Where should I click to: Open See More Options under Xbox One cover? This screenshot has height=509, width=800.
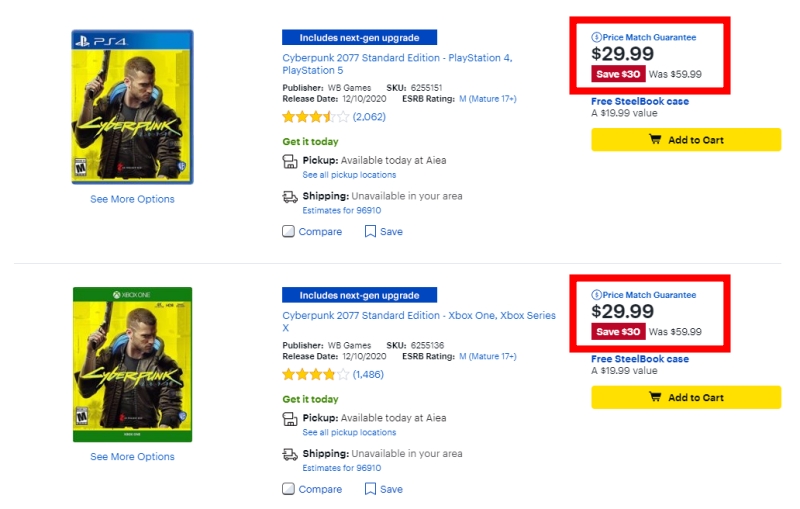pyautogui.click(x=132, y=457)
